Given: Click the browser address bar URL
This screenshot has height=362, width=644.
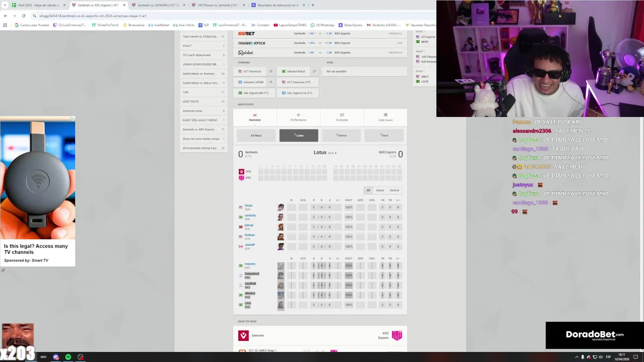Looking at the screenshot, I should tap(93, 16).
